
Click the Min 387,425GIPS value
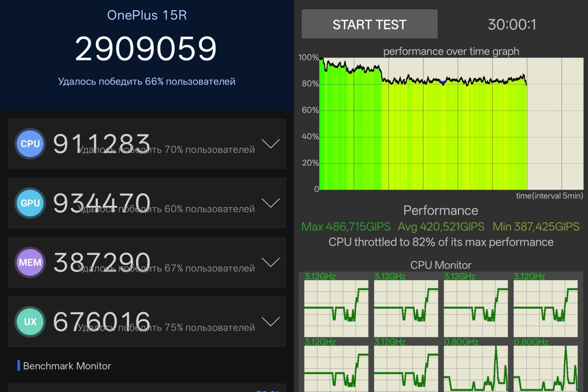click(536, 227)
